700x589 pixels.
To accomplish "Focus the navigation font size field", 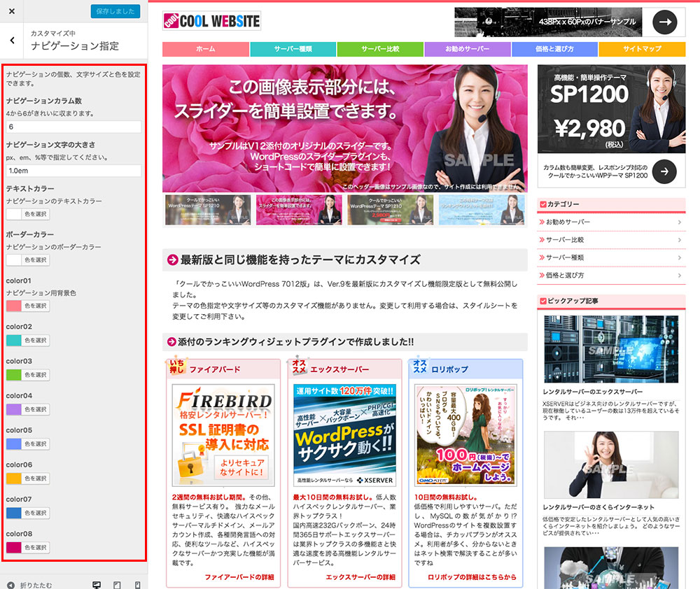I will click(x=73, y=171).
